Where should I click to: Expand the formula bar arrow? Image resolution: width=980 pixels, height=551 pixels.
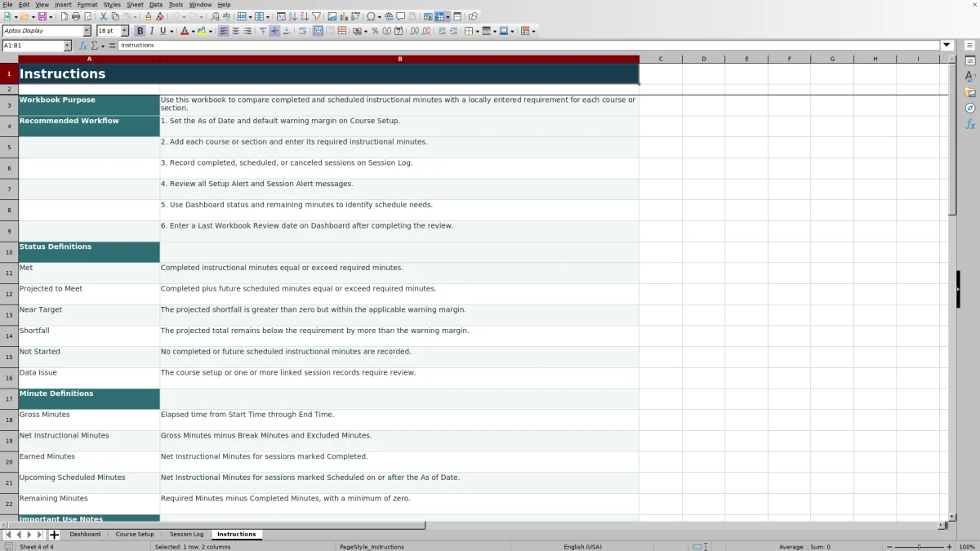pos(947,46)
